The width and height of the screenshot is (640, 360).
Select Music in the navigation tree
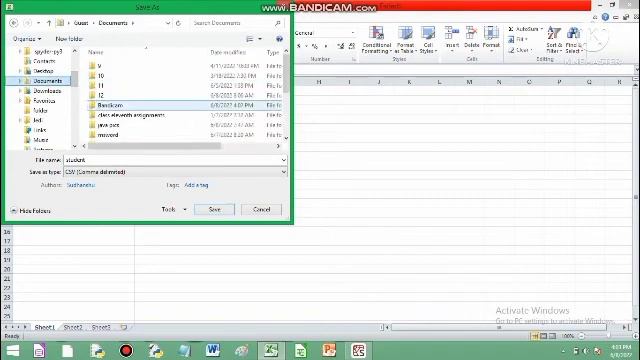click(41, 140)
